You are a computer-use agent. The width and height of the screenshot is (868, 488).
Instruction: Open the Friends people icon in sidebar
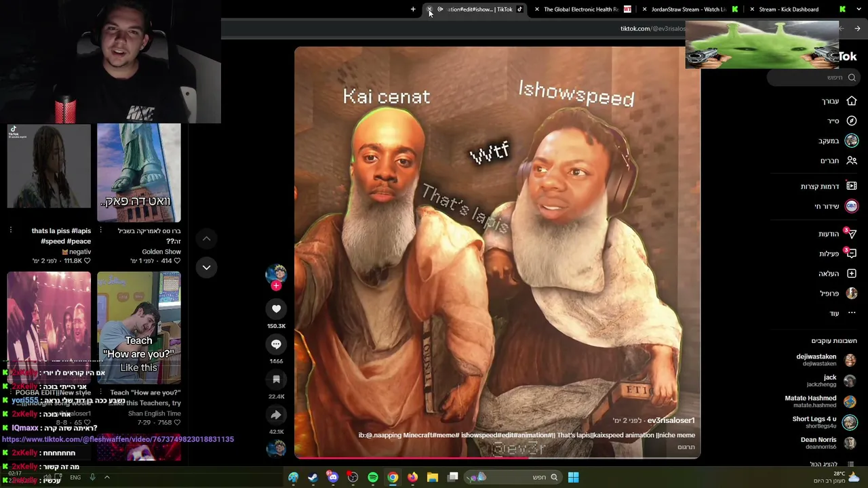coord(852,161)
